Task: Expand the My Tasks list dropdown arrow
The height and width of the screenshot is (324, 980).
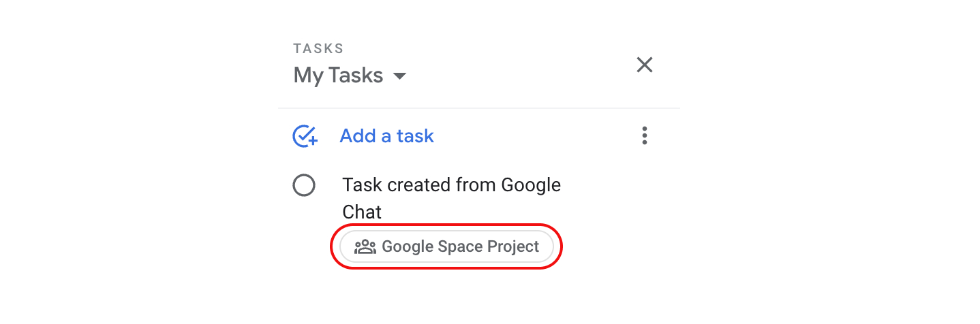Action: click(x=400, y=76)
